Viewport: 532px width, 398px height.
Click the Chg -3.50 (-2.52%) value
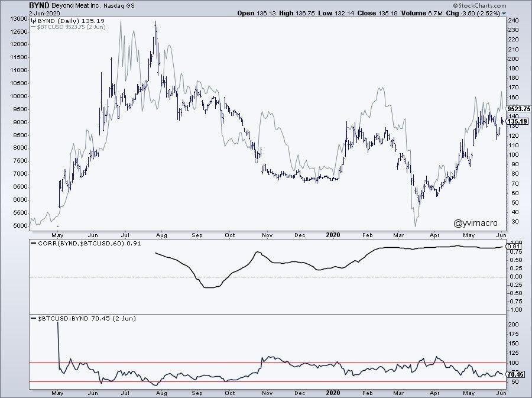[x=473, y=13]
